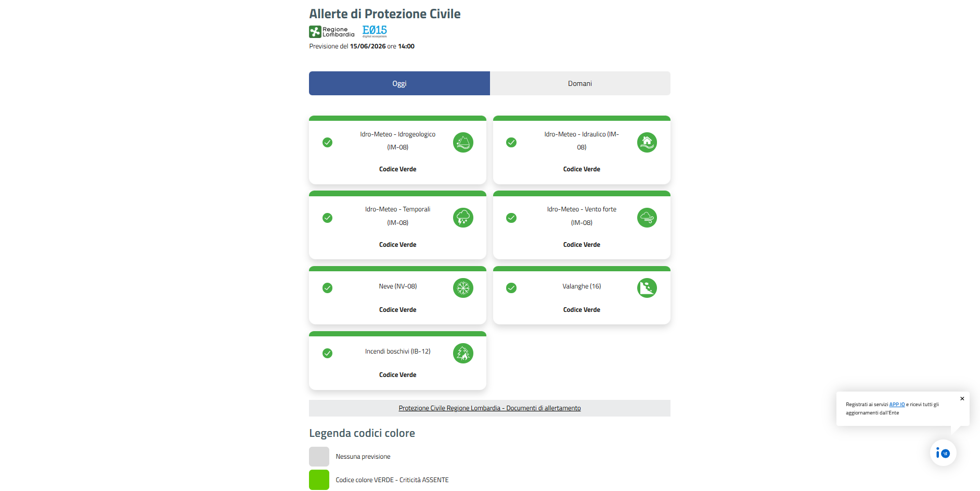Click the Vento forte wind icon

tap(647, 218)
